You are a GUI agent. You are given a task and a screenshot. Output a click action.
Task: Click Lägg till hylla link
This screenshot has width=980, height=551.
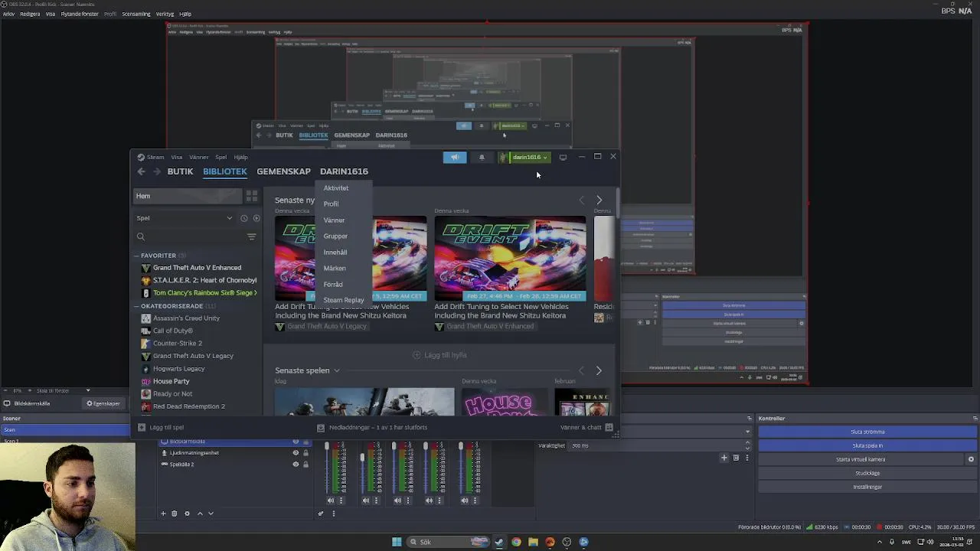(439, 355)
